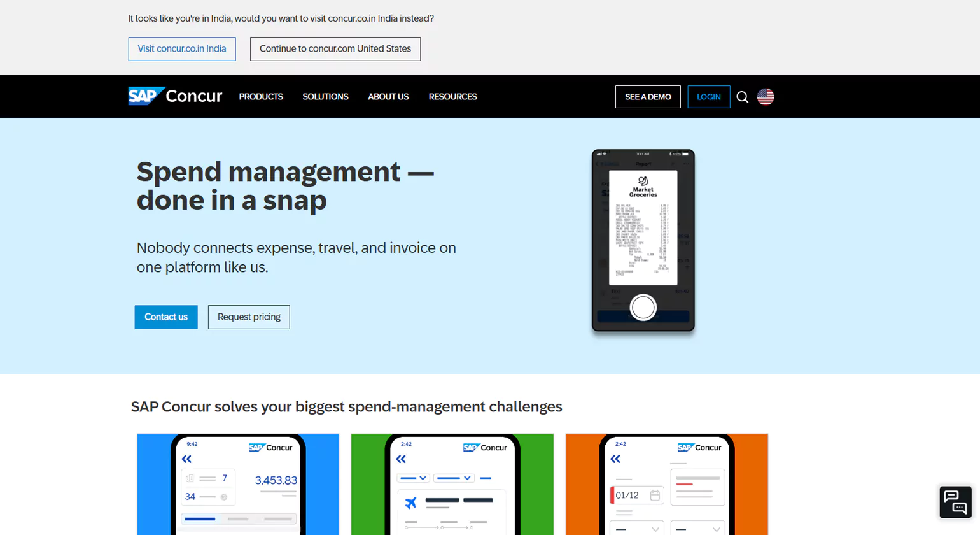This screenshot has height=535, width=980.
Task: Click the Spend management headline text
Action: click(x=285, y=185)
